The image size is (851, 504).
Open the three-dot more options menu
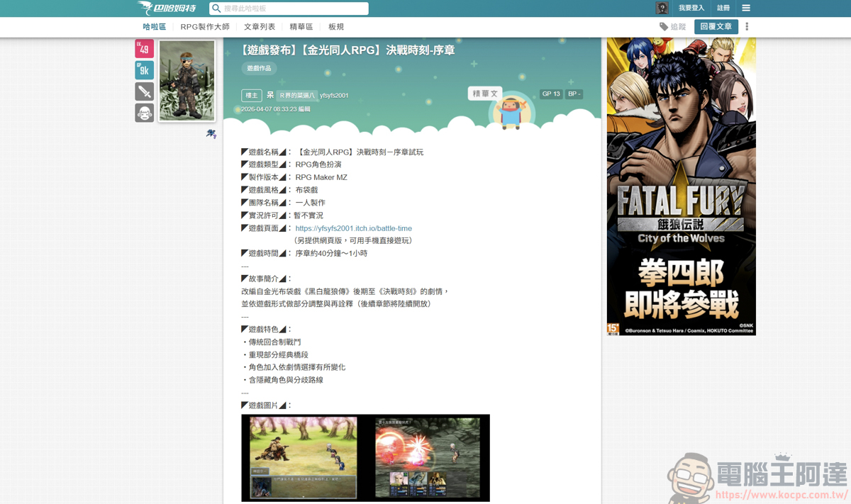coord(747,27)
